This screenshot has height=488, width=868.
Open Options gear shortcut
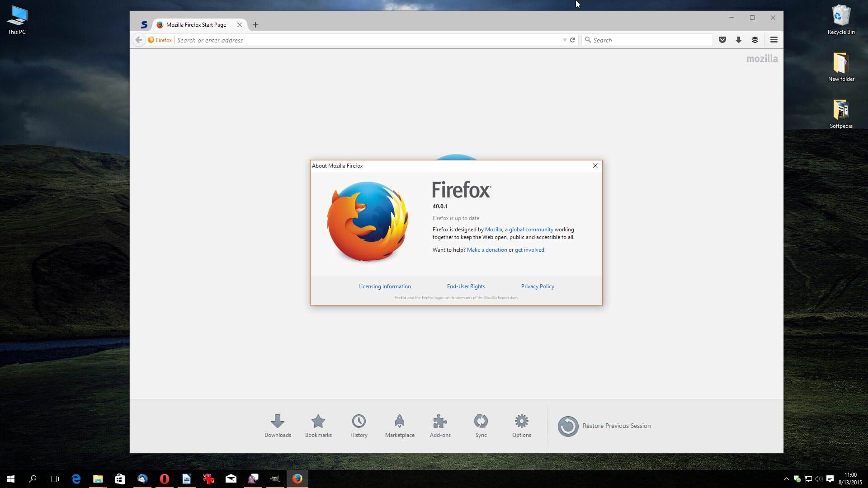click(x=521, y=425)
